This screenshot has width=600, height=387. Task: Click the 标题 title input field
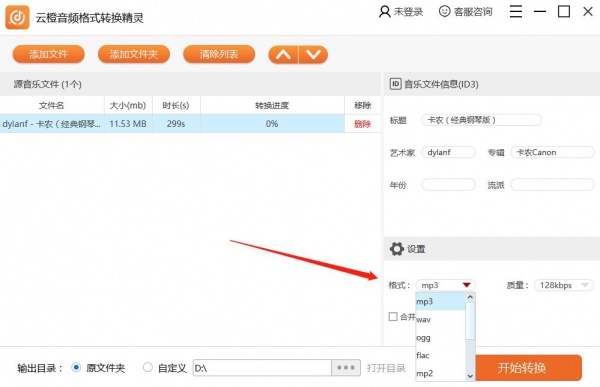[x=481, y=120]
